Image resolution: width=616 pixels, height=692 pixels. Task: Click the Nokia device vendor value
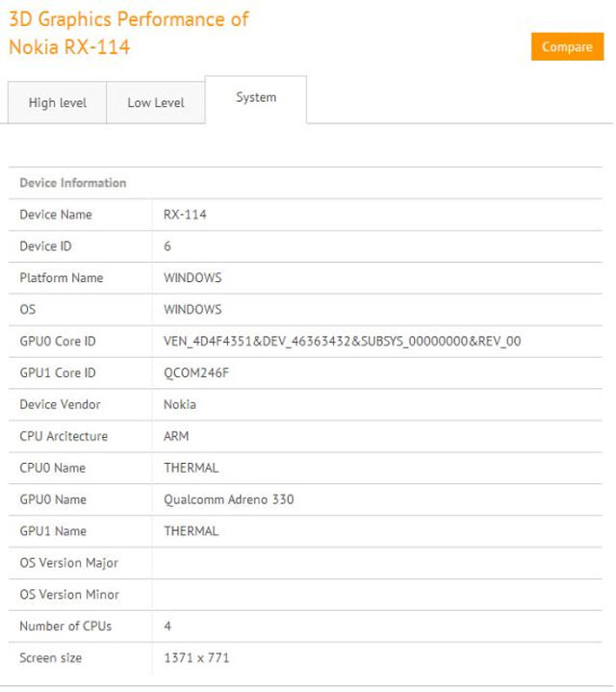[x=180, y=404]
